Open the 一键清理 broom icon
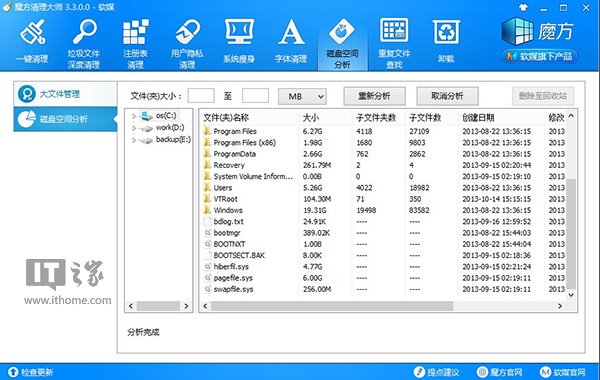 coord(33,32)
